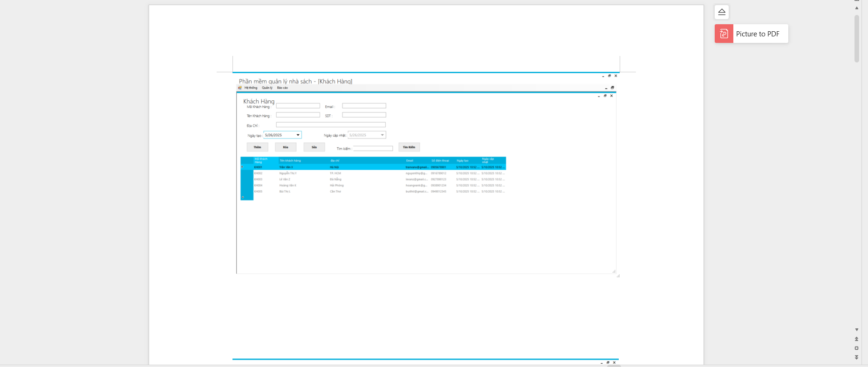Open the Ngày cập nhật date dropdown
Image resolution: width=868 pixels, height=367 pixels.
[x=383, y=135]
